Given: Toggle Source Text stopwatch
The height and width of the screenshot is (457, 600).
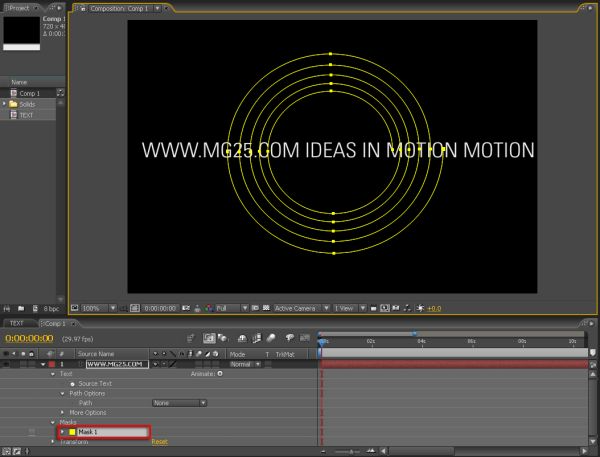Looking at the screenshot, I should [72, 384].
